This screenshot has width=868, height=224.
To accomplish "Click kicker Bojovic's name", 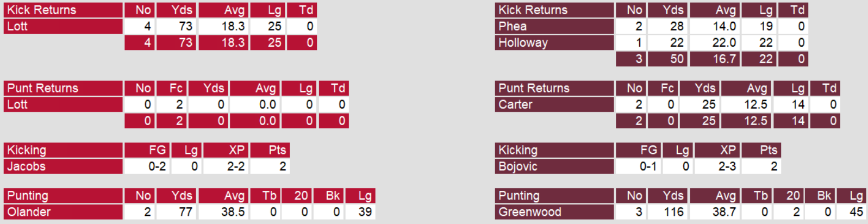I will 517,166.
